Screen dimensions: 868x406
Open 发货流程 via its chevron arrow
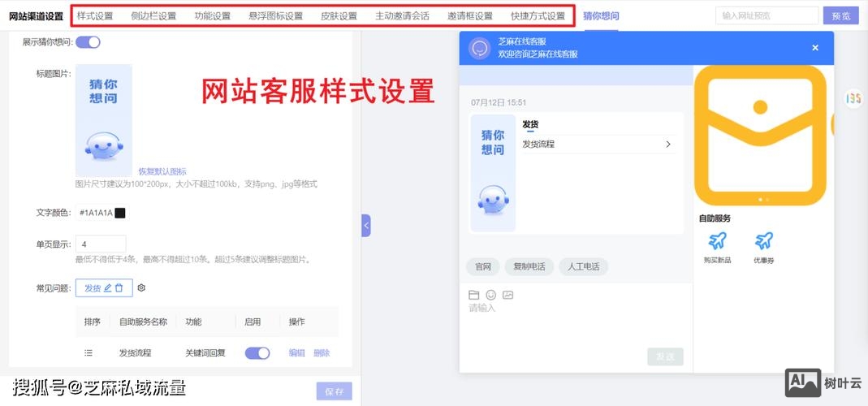tap(668, 144)
